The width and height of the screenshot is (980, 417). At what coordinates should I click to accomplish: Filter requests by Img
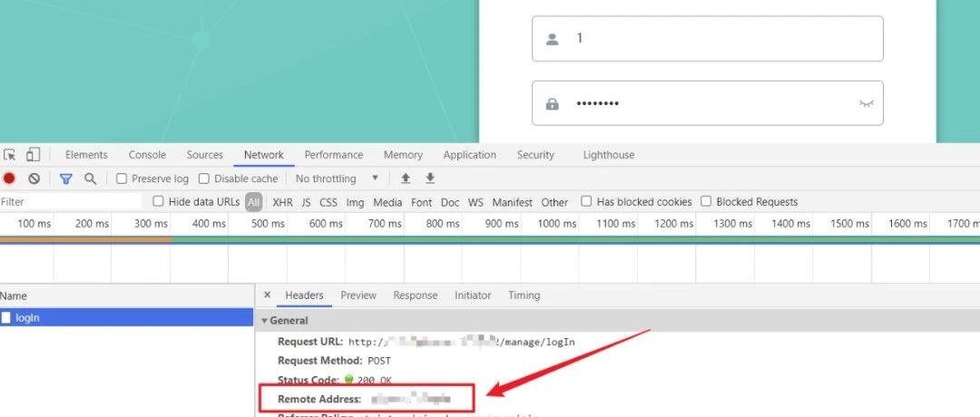[355, 202]
